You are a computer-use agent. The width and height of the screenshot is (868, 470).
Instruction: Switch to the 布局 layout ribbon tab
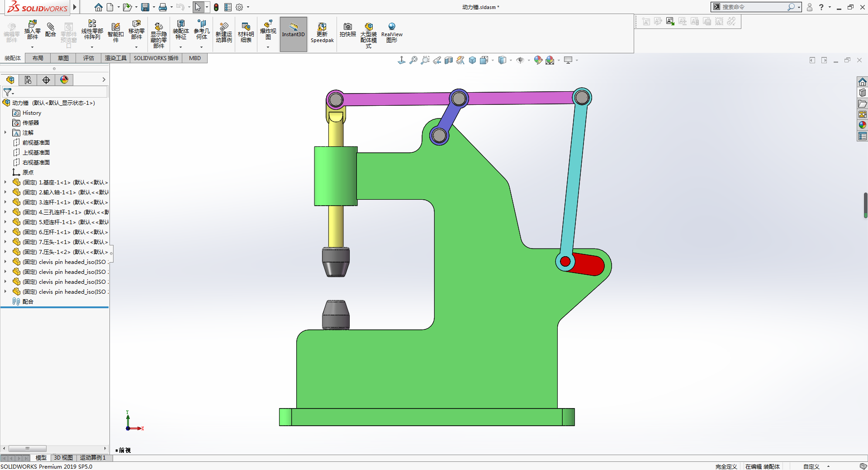(x=38, y=58)
